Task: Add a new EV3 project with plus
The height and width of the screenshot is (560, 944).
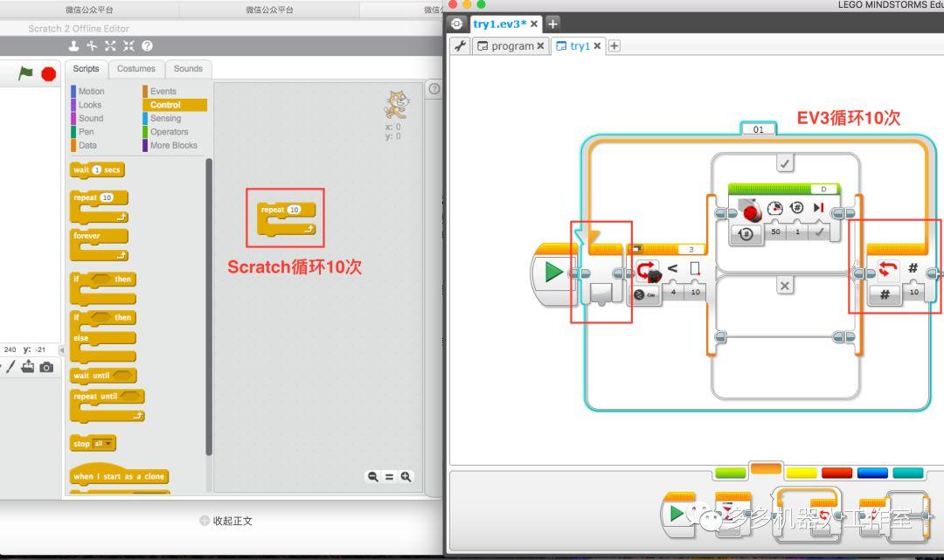Action: (x=552, y=24)
